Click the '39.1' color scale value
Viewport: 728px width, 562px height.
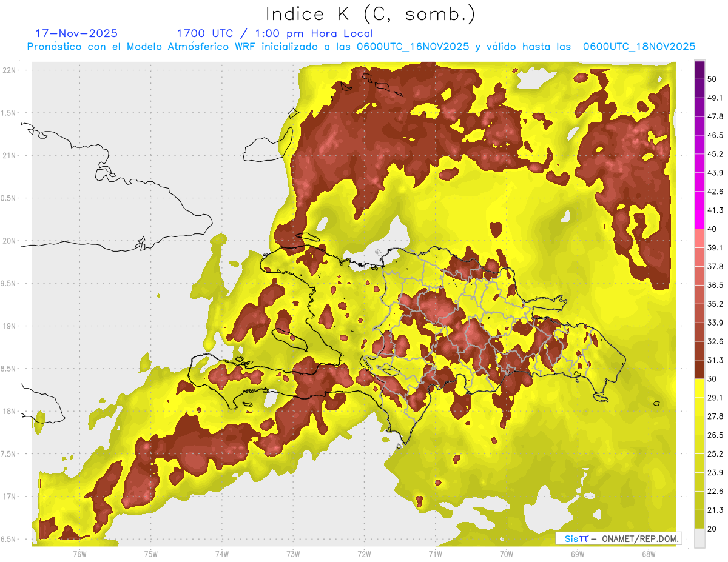point(715,248)
